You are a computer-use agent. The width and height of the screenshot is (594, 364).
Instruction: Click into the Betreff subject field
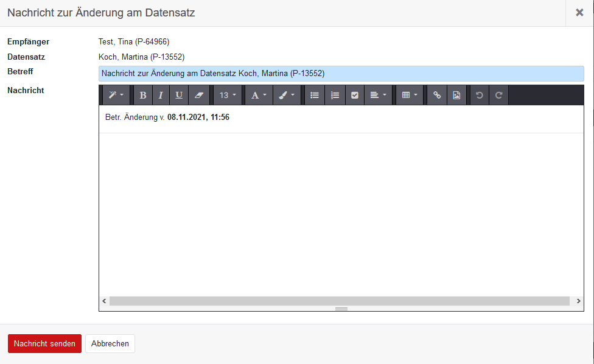[341, 74]
